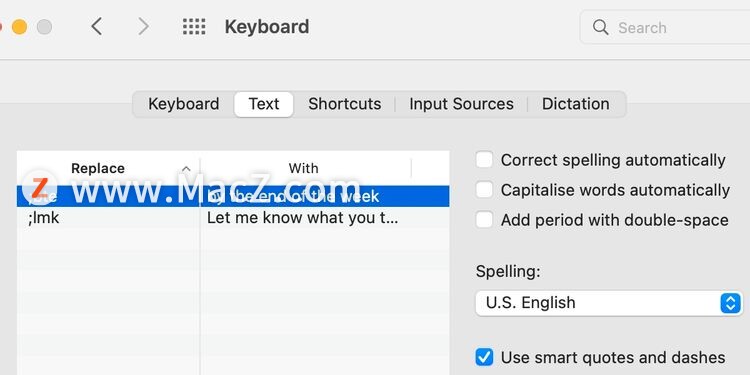Select the ;lmk replacement row
The width and height of the screenshot is (750, 375).
pyautogui.click(x=233, y=218)
